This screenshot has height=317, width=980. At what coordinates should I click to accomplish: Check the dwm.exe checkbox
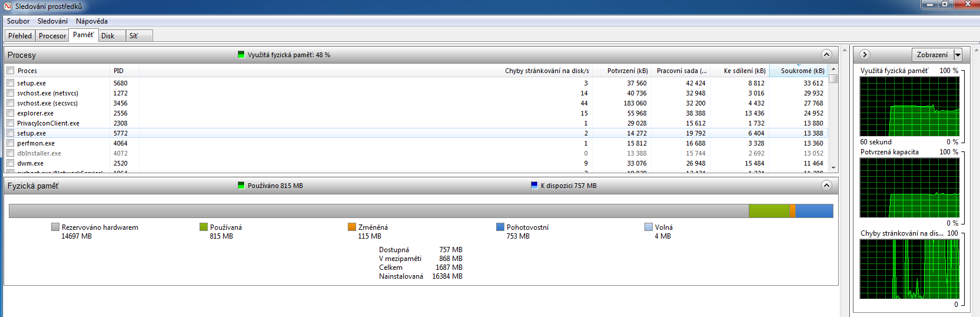10,163
